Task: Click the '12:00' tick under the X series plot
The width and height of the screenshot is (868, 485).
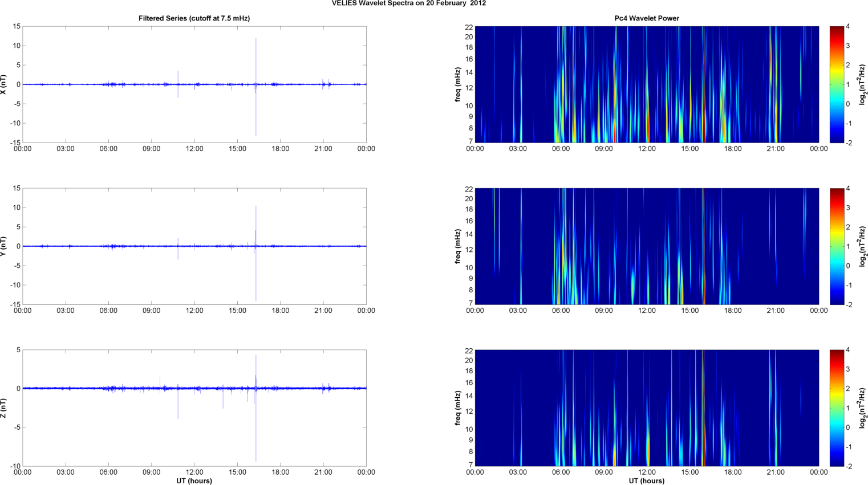Action: [x=194, y=149]
